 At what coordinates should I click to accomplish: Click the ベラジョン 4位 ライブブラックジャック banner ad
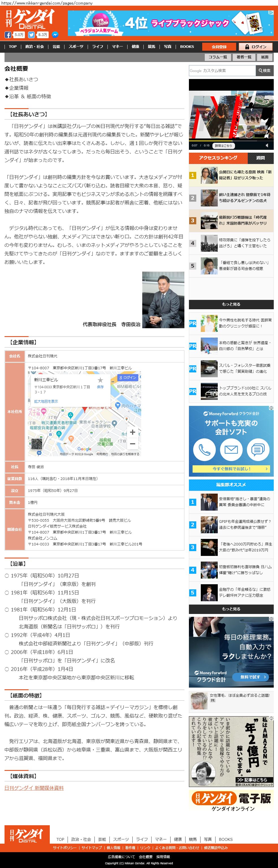click(171, 23)
